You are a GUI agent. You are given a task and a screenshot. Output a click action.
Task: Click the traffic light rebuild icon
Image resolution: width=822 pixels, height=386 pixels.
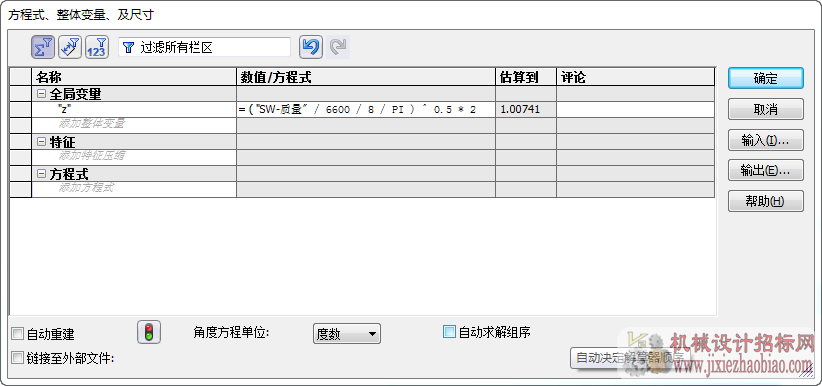(x=149, y=333)
